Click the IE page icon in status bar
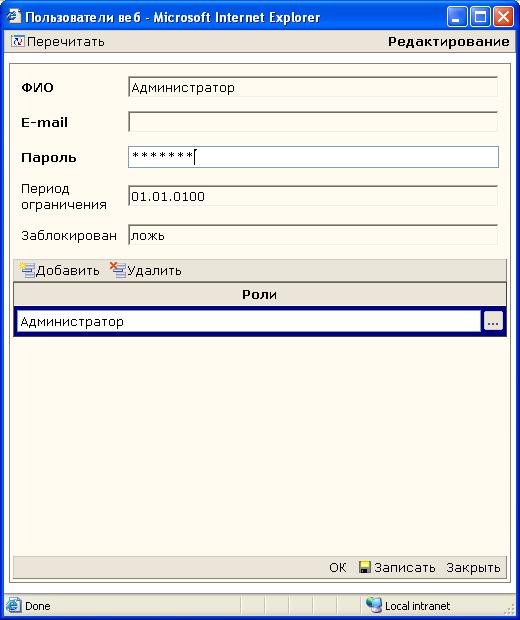 (x=13, y=605)
